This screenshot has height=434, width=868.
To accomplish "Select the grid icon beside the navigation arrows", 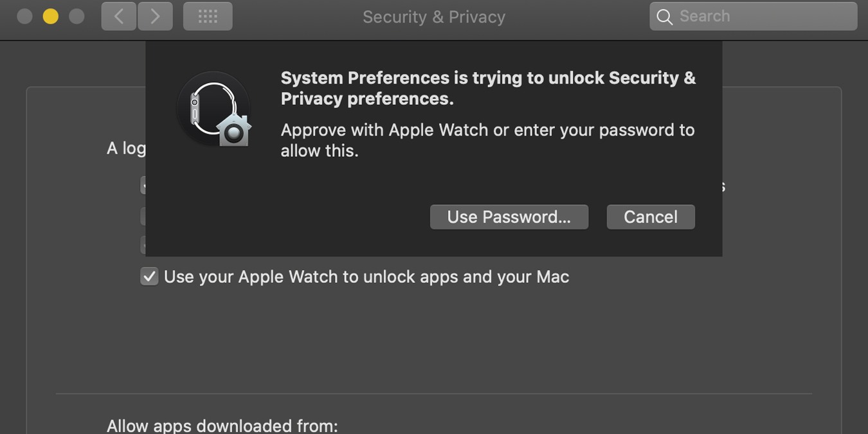I will [x=207, y=16].
